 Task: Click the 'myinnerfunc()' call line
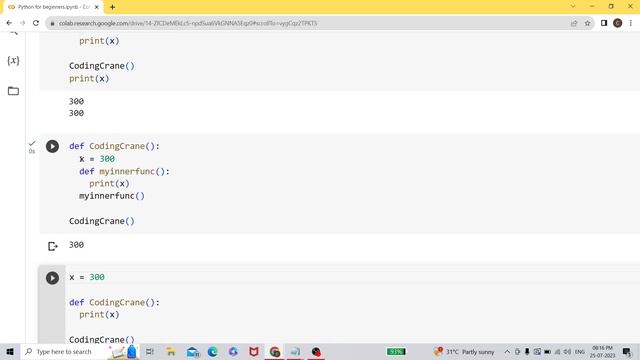tap(112, 196)
